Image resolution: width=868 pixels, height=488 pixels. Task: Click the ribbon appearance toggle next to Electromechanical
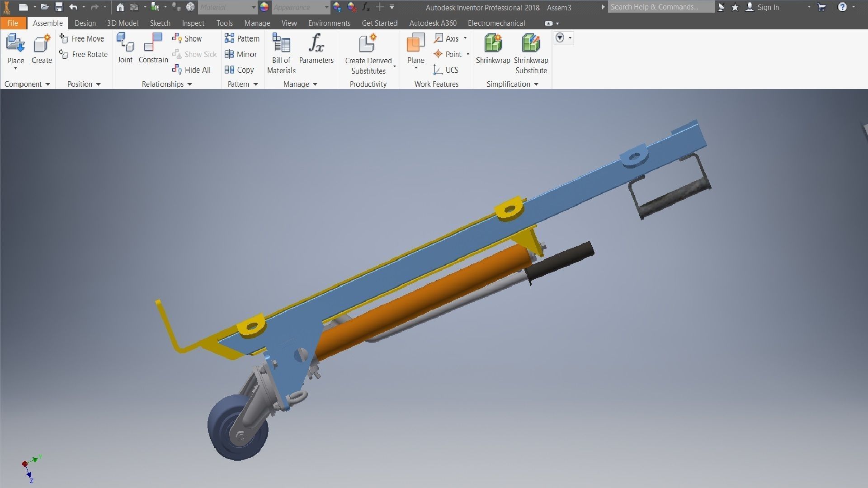(549, 23)
